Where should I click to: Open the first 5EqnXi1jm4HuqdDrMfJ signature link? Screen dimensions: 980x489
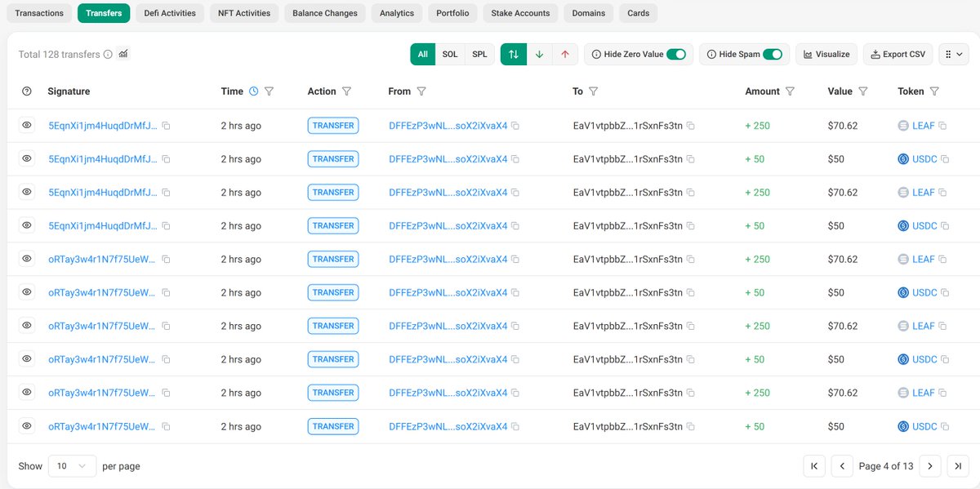tap(103, 126)
